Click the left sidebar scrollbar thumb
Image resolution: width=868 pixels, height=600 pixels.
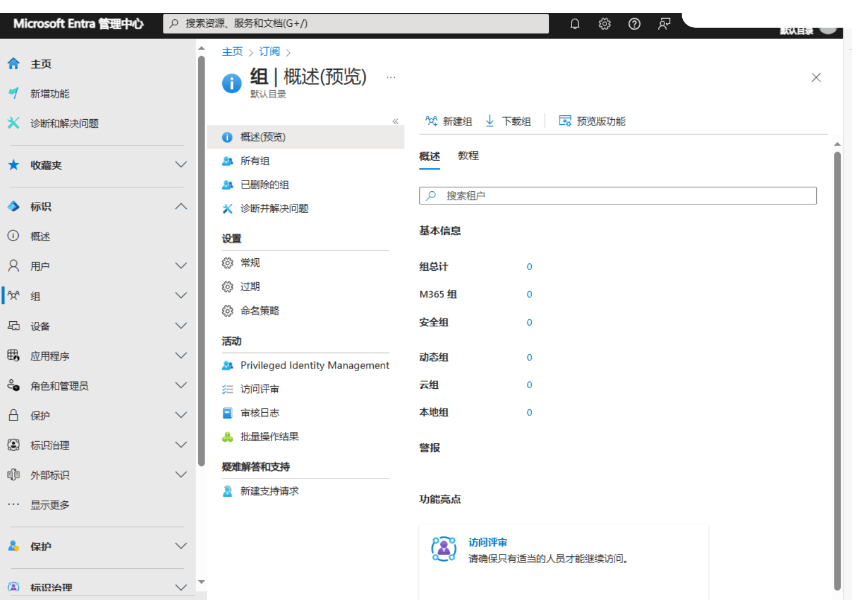(201, 261)
